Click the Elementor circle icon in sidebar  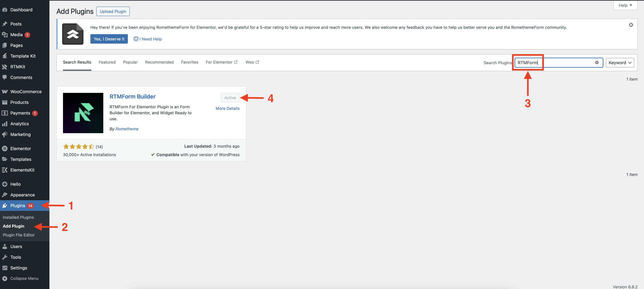click(x=5, y=149)
